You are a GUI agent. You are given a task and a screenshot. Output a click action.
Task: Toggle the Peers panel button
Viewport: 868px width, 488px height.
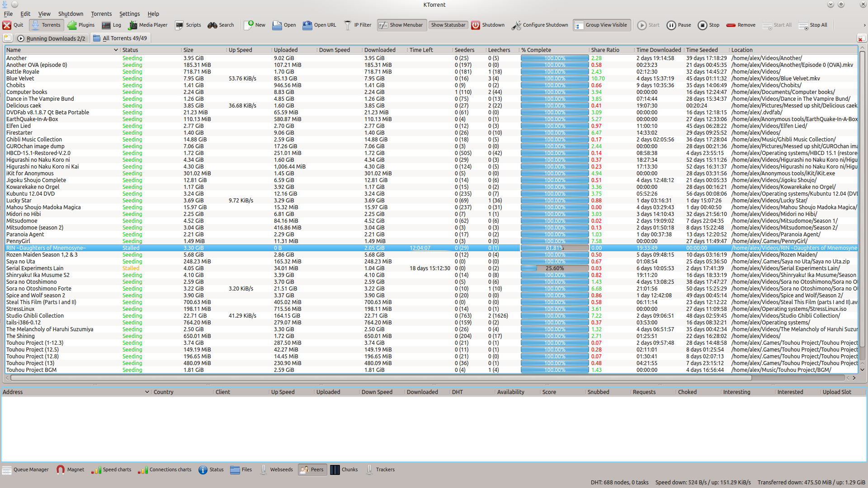(x=312, y=470)
